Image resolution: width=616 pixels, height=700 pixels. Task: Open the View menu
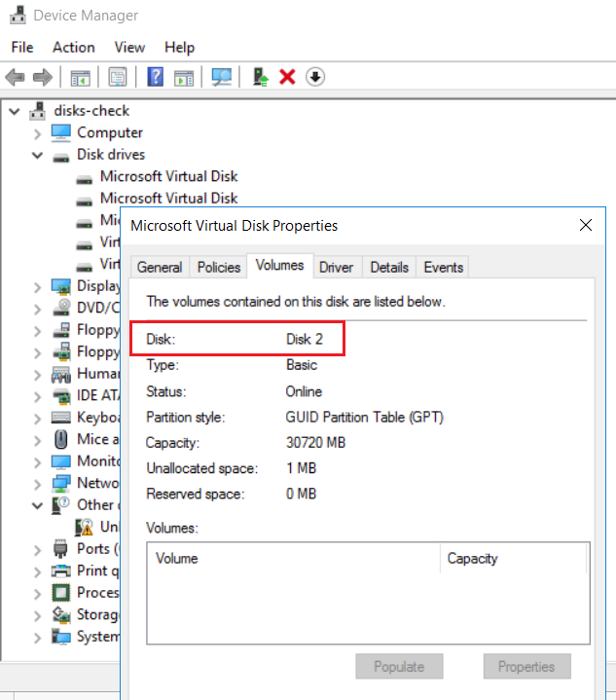pos(129,48)
